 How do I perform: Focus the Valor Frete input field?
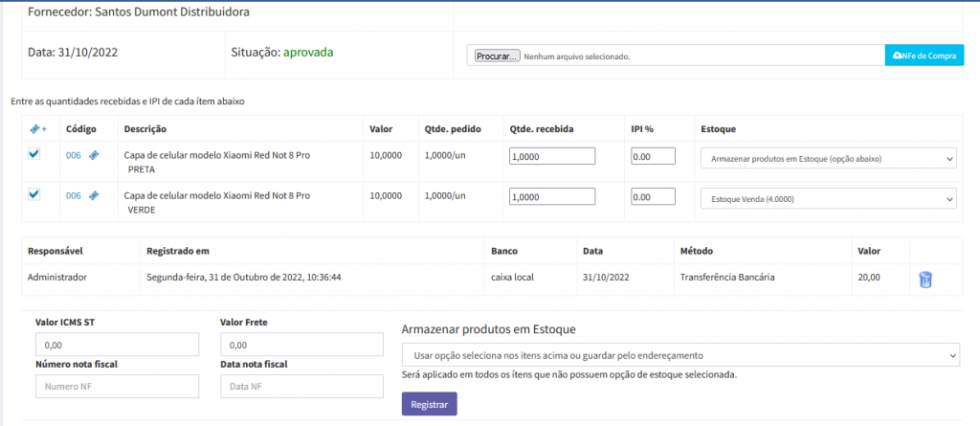click(x=301, y=345)
